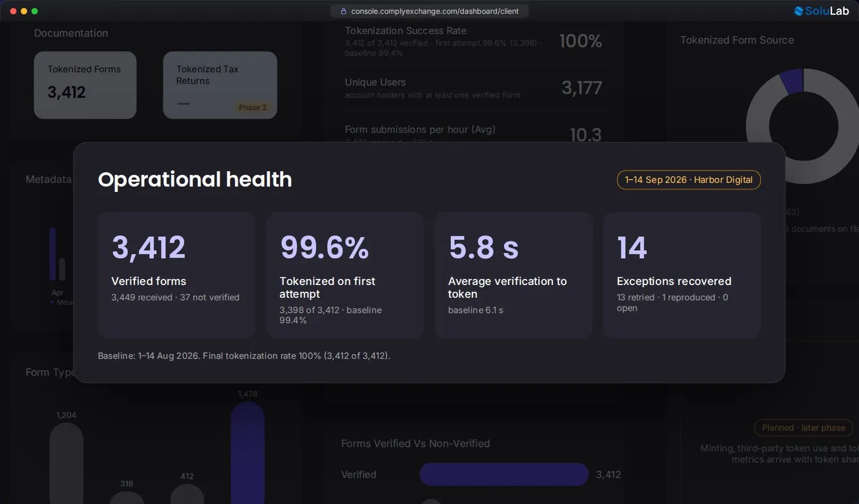Click the Documentation section heading
Image resolution: width=859 pixels, height=504 pixels.
click(71, 33)
